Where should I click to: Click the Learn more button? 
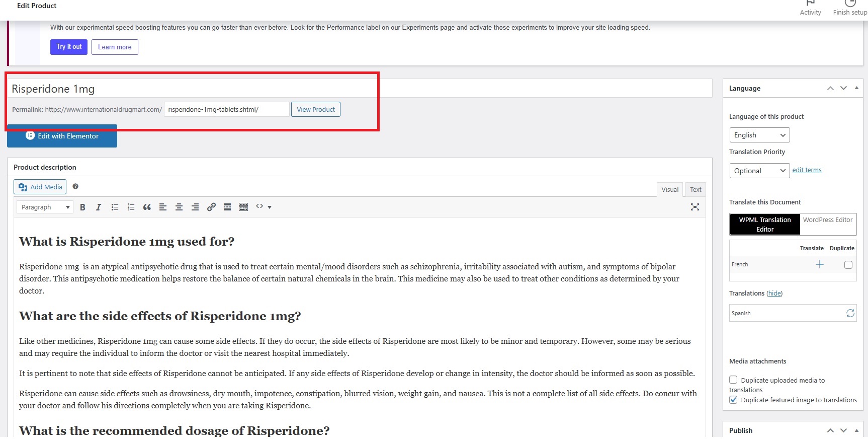(115, 47)
